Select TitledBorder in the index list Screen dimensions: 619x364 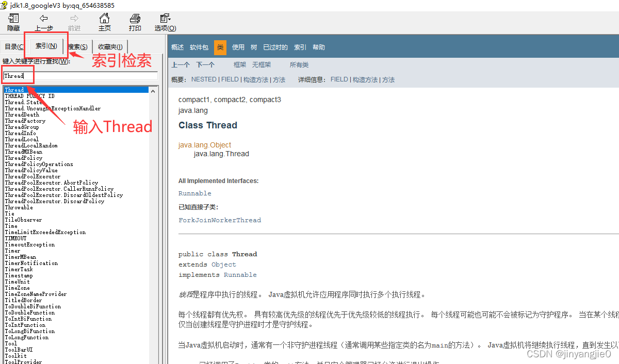tap(24, 300)
